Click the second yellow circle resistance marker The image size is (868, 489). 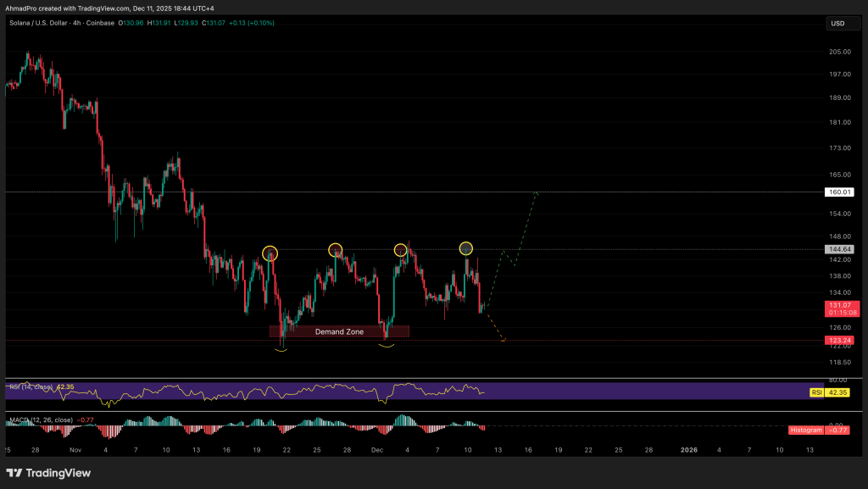click(x=336, y=249)
